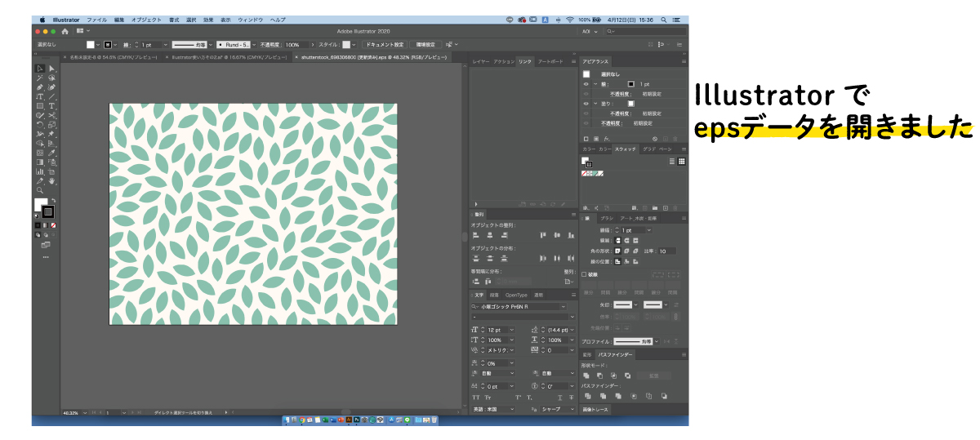Toggle visibility of fill (塗り) appearance row

[x=586, y=104]
